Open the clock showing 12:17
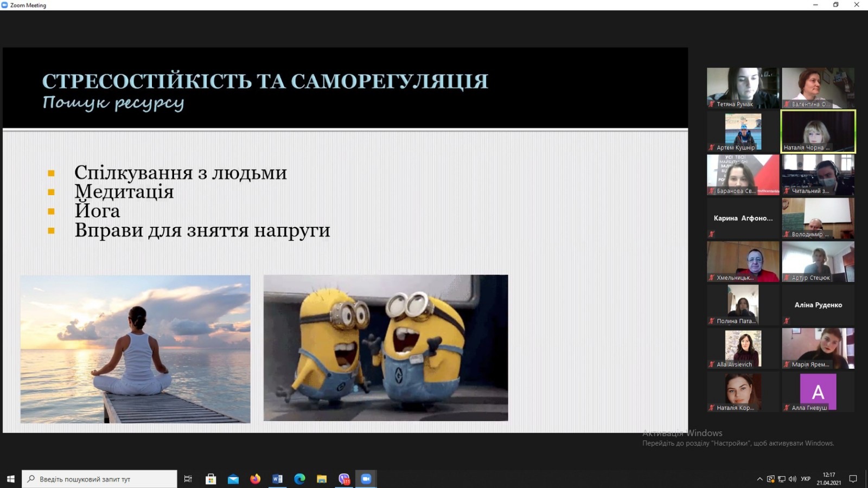This screenshot has width=868, height=488. 828,479
